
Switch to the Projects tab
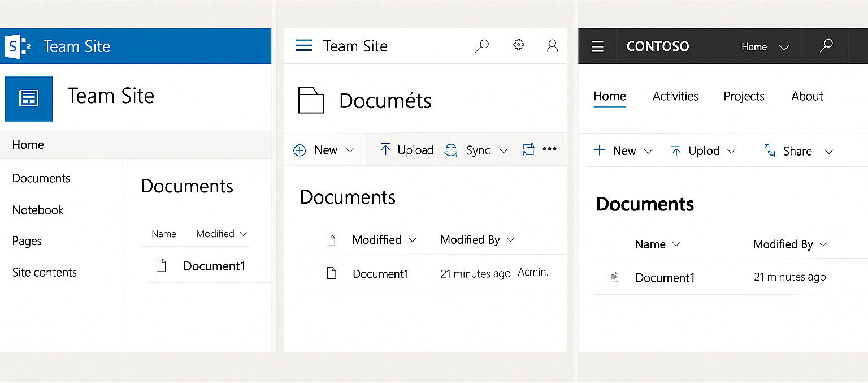pos(744,96)
